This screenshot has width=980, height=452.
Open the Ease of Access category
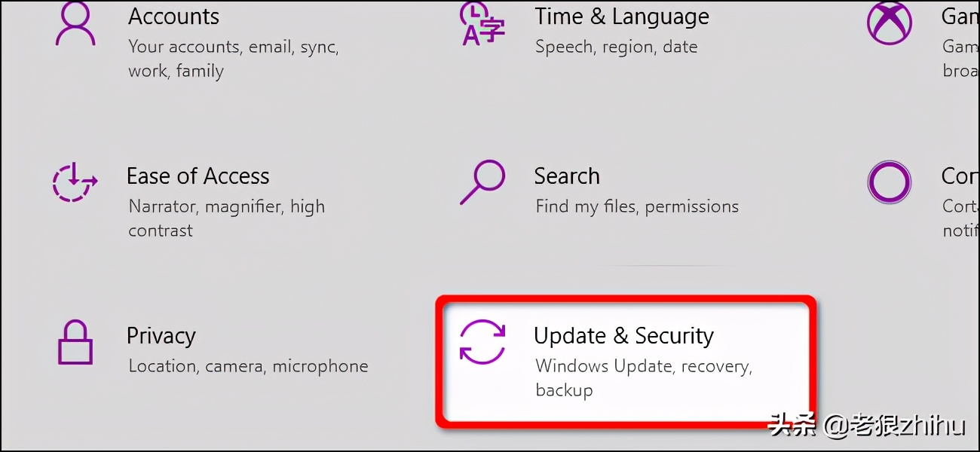click(198, 176)
